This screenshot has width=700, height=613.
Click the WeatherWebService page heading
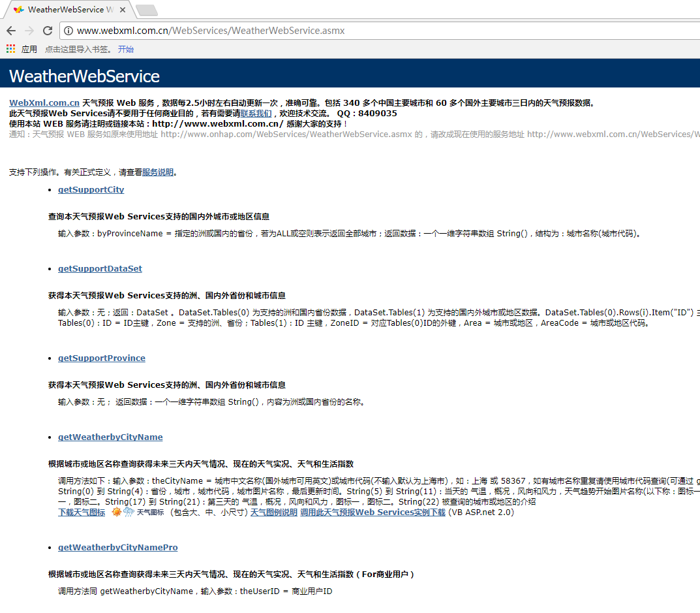pos(84,76)
